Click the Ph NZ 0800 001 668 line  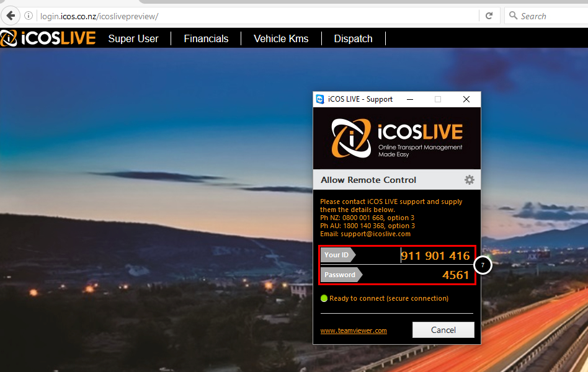tap(367, 218)
